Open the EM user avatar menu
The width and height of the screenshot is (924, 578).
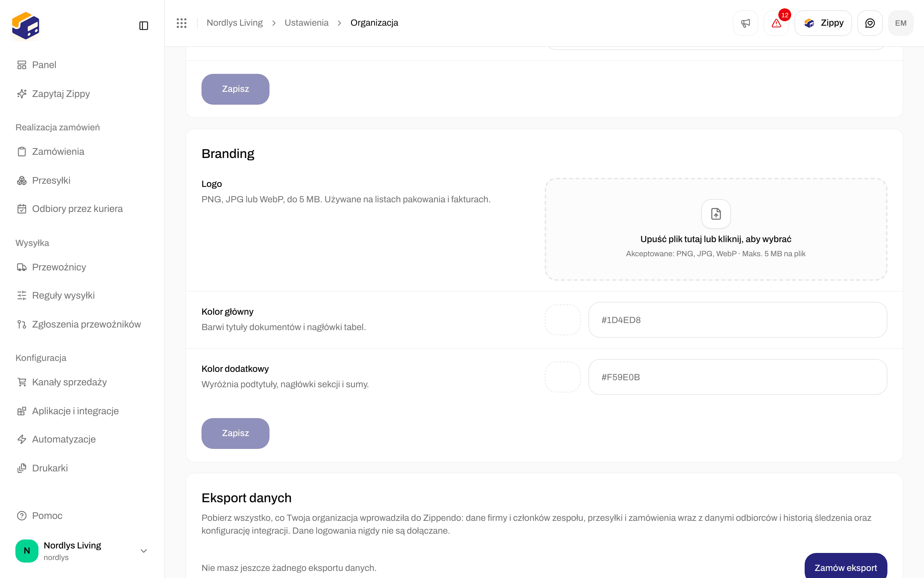pos(901,23)
